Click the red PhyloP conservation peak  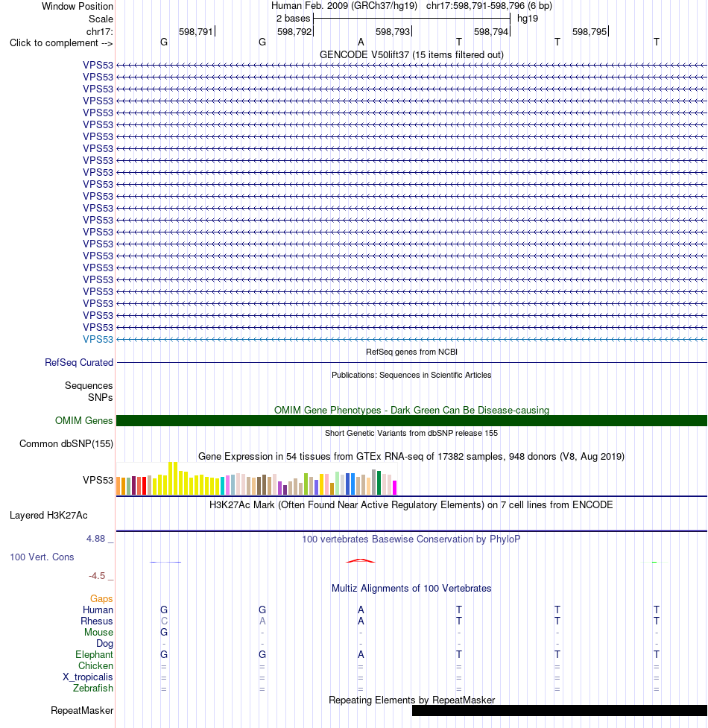pyautogui.click(x=361, y=561)
